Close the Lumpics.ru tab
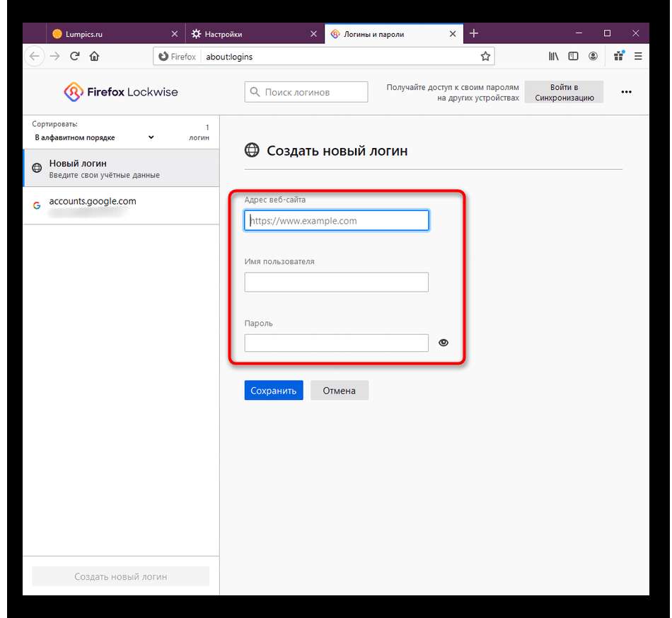The height and width of the screenshot is (618, 672). (175, 34)
